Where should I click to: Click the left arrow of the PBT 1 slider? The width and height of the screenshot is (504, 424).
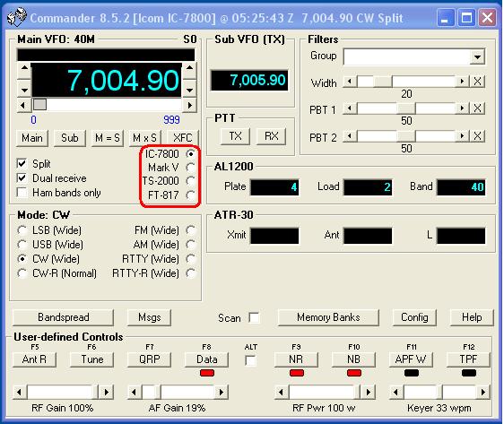pyautogui.click(x=350, y=108)
